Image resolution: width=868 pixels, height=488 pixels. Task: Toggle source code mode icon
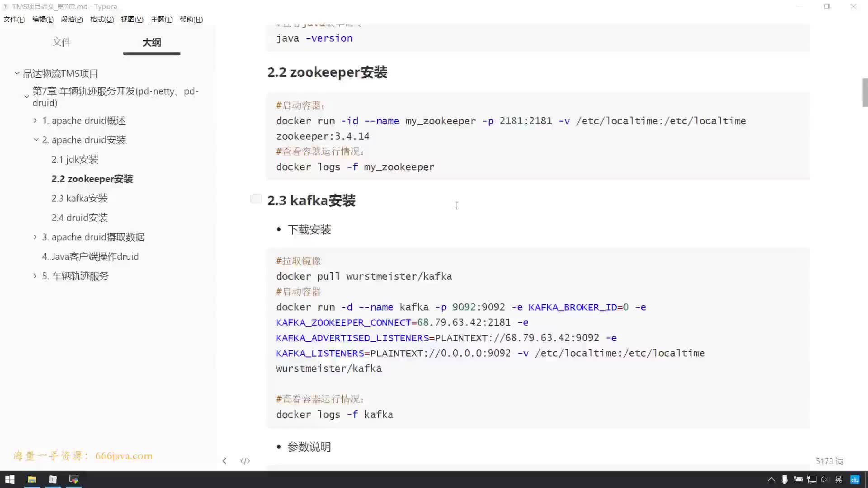pos(245,461)
